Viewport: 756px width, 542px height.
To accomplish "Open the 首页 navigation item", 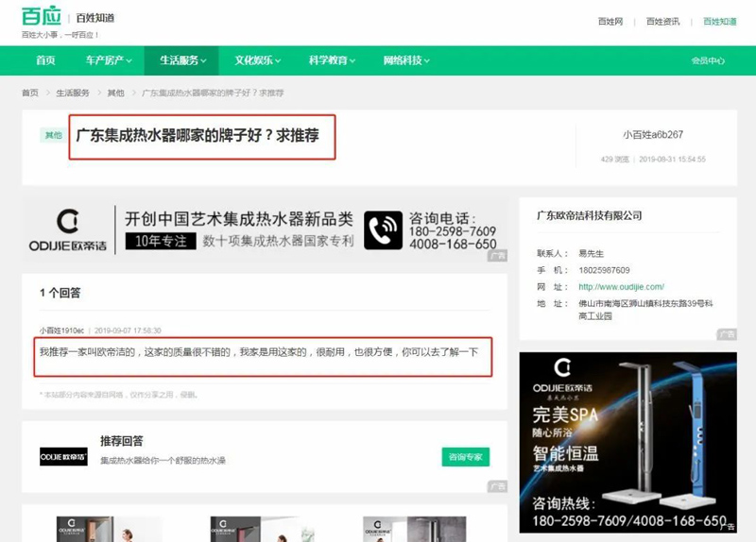I will coord(45,60).
